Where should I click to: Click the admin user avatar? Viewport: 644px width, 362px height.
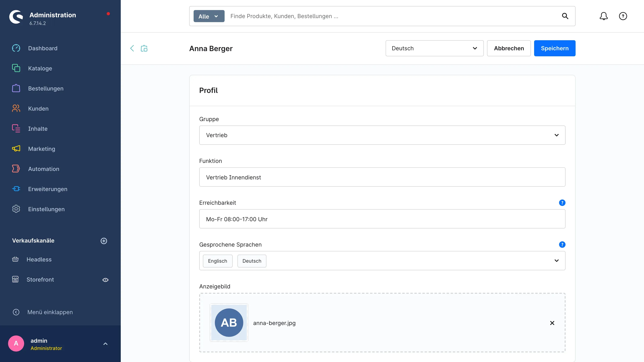pos(16,343)
